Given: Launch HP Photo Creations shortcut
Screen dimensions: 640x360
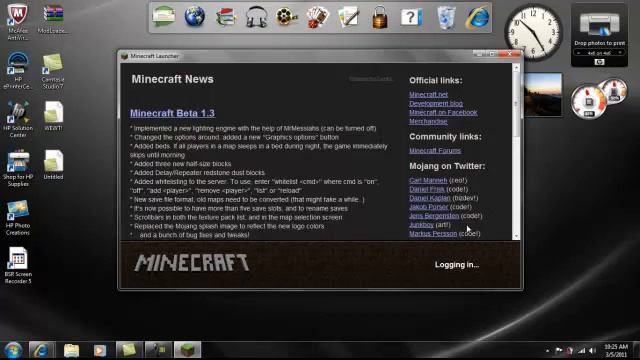Looking at the screenshot, I should point(18,217).
